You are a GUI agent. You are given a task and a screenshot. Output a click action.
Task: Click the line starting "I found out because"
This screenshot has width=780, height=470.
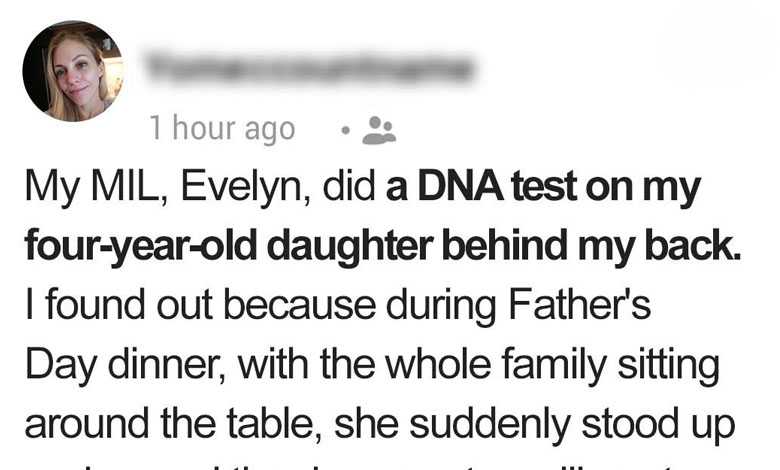click(x=337, y=309)
